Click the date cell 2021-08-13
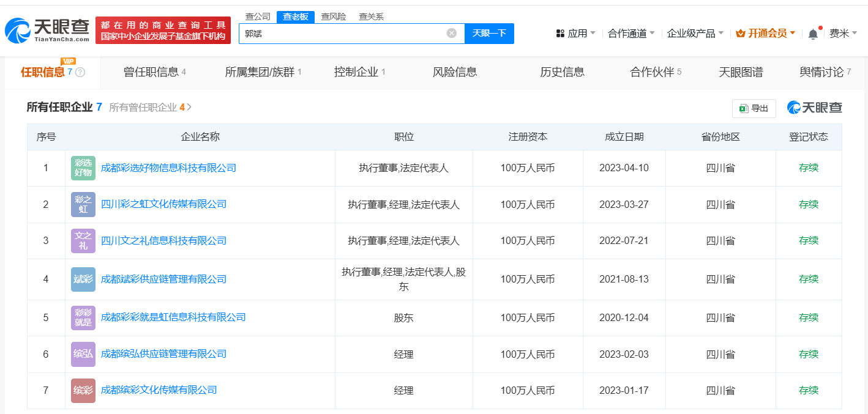868x414 pixels. 624,279
